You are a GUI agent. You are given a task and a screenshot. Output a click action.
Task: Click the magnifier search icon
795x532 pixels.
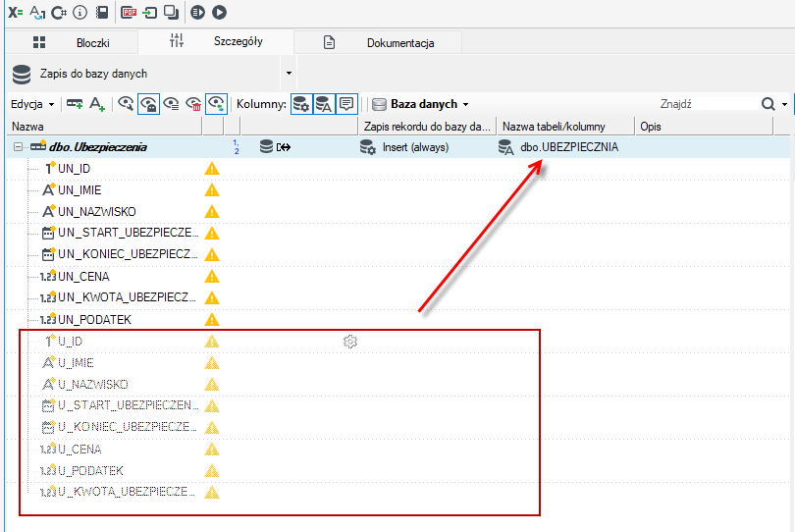tap(768, 104)
